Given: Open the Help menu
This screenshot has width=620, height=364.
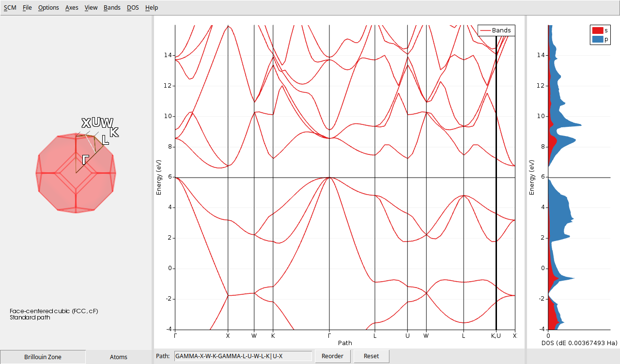Looking at the screenshot, I should [x=151, y=7].
